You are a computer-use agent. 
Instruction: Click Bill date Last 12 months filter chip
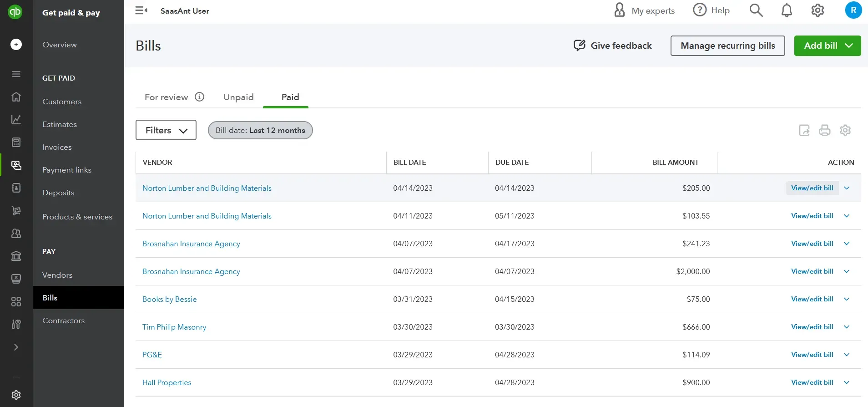(x=260, y=130)
